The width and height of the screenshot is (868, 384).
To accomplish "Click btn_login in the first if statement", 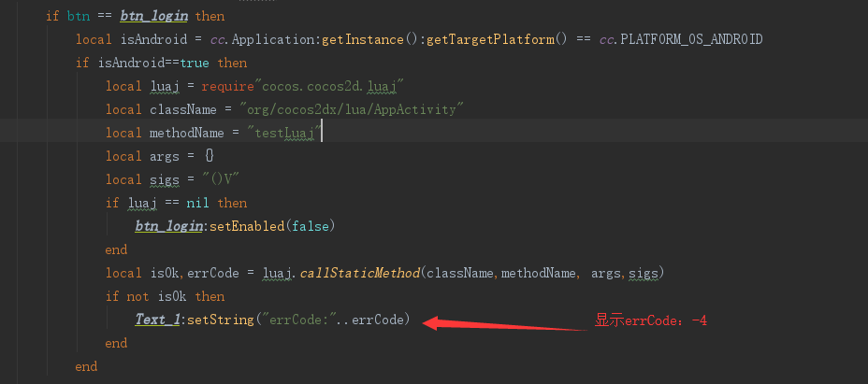I will [x=155, y=16].
